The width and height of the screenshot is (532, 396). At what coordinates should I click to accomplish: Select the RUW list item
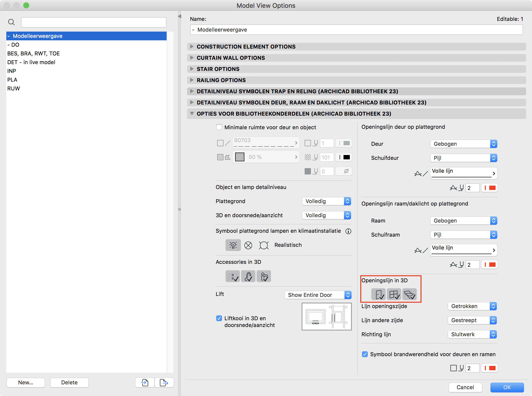click(86, 88)
